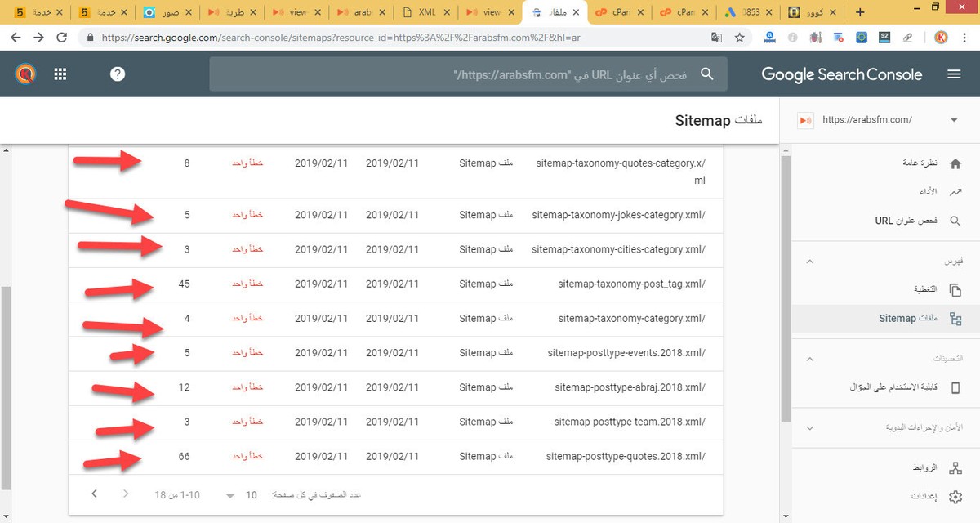Open sitemap-posttype-quotes.2018.xml row
The height and width of the screenshot is (523, 980).
tap(396, 456)
